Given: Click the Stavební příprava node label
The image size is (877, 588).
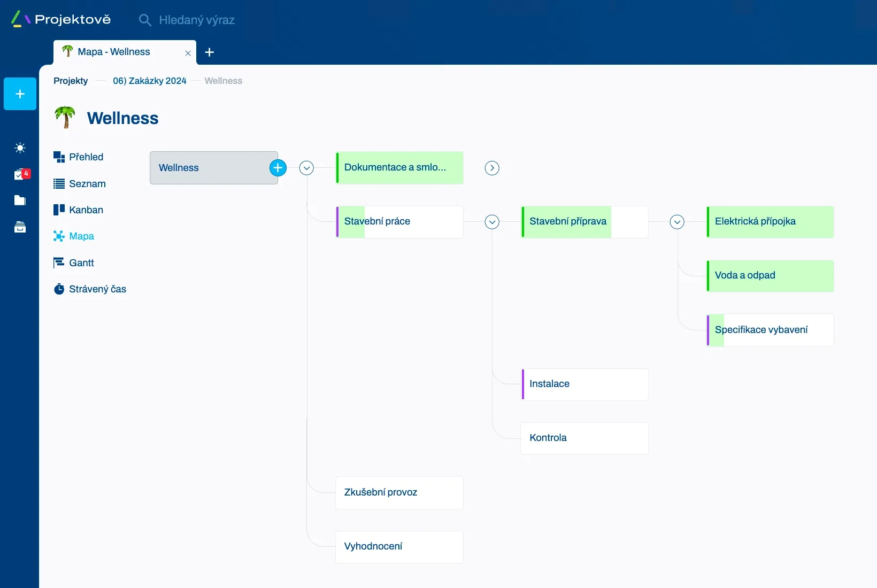Looking at the screenshot, I should (x=568, y=221).
